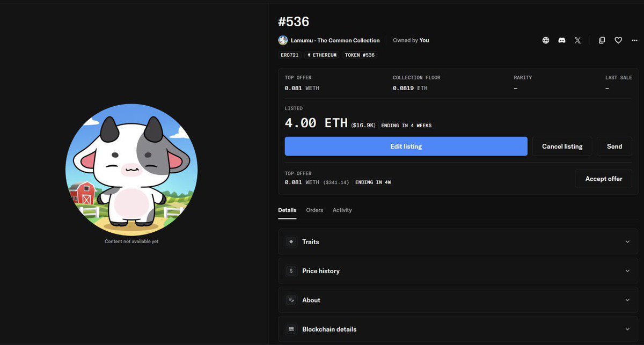Click the Blockchain details icon
This screenshot has width=644, height=345.
(291, 329)
